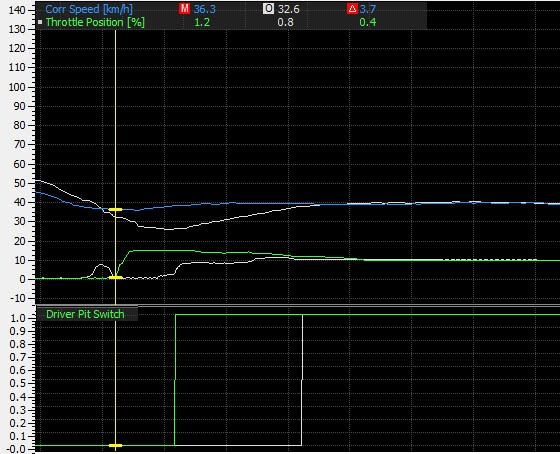Click the main throttle value 1.2
Screen dimensions: 560x454
point(202,22)
